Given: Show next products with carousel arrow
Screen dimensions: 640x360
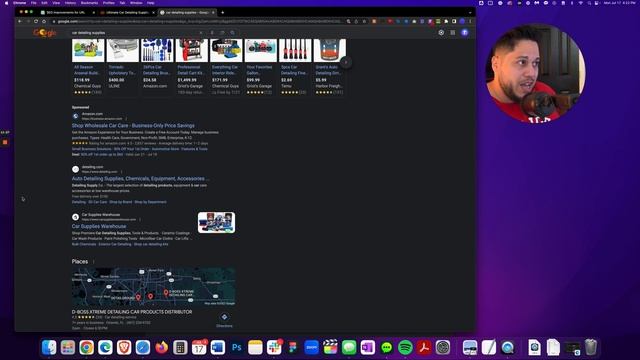Looking at the screenshot, I should coord(346,62).
